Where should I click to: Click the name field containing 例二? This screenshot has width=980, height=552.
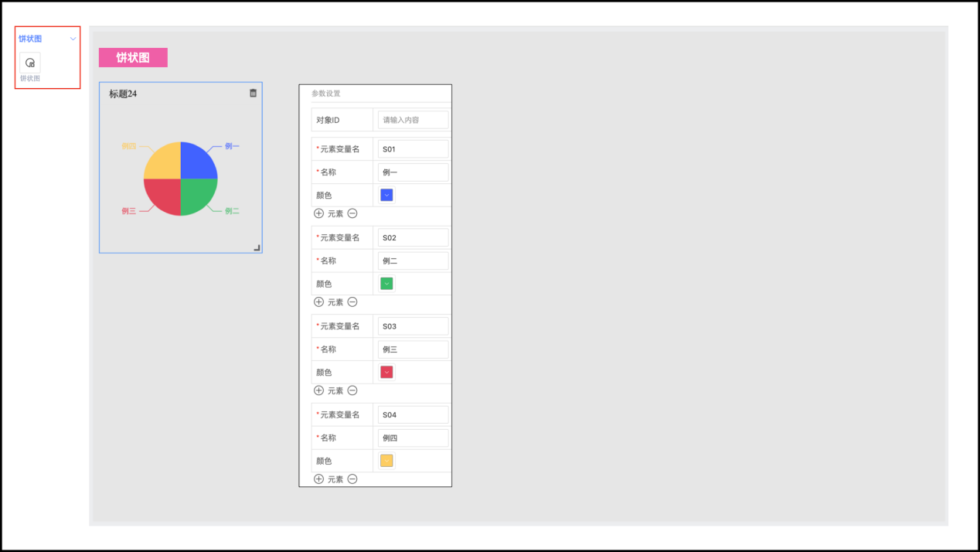413,261
